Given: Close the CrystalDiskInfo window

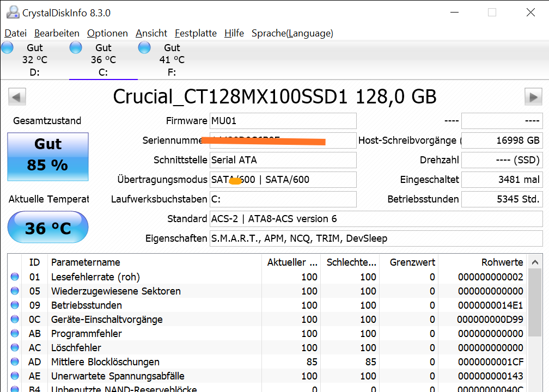Looking at the screenshot, I should coord(530,12).
